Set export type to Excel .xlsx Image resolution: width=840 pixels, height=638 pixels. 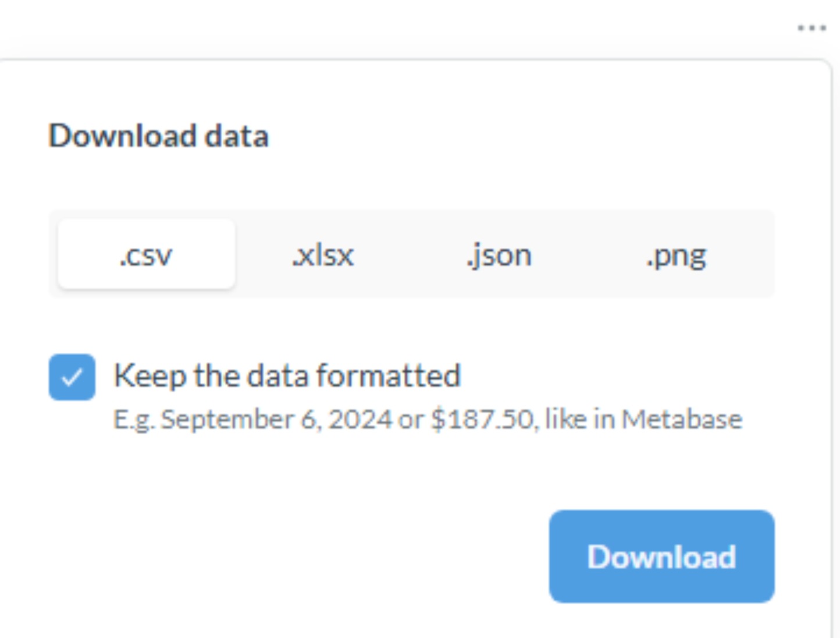coord(323,254)
